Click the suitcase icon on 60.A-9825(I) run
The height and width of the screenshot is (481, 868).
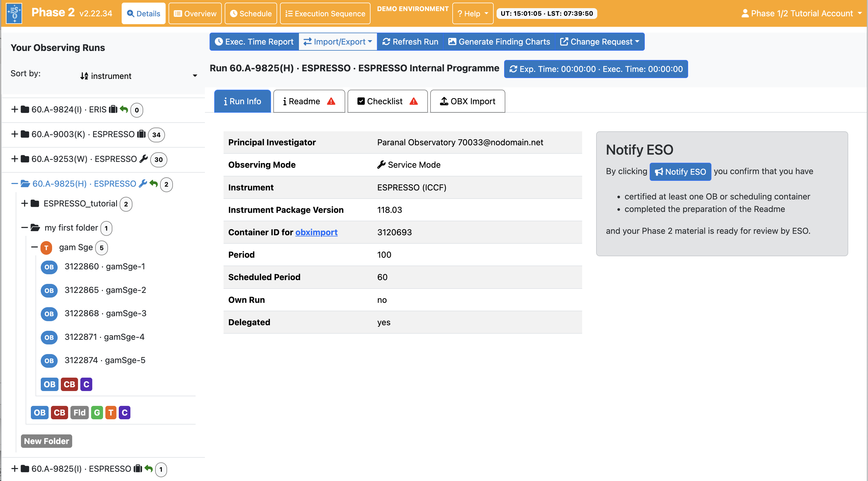pyautogui.click(x=138, y=469)
